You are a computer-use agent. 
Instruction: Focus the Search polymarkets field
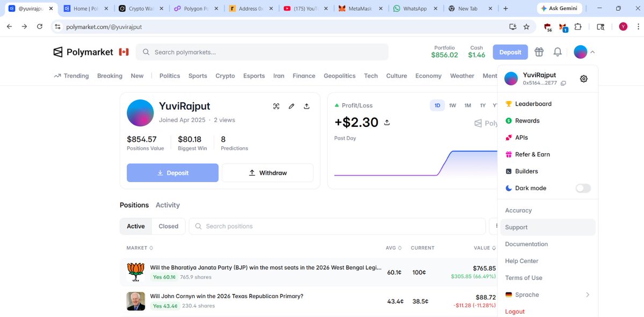pyautogui.click(x=262, y=52)
